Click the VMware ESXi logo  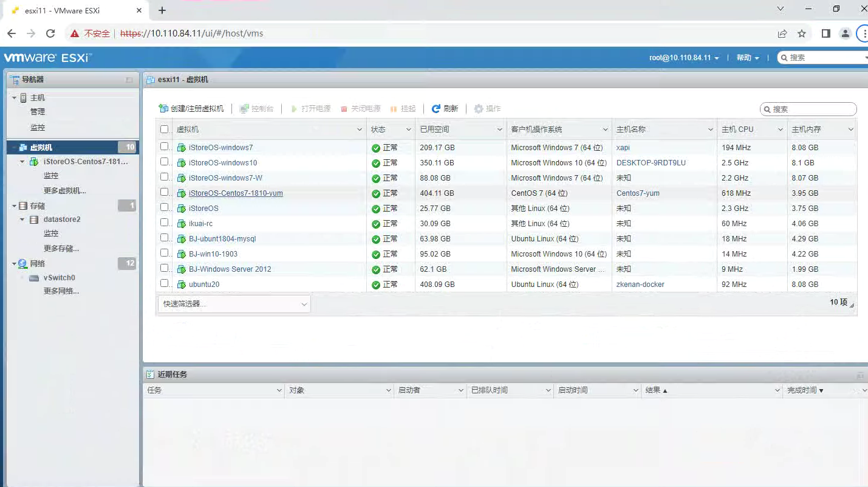[x=48, y=58]
